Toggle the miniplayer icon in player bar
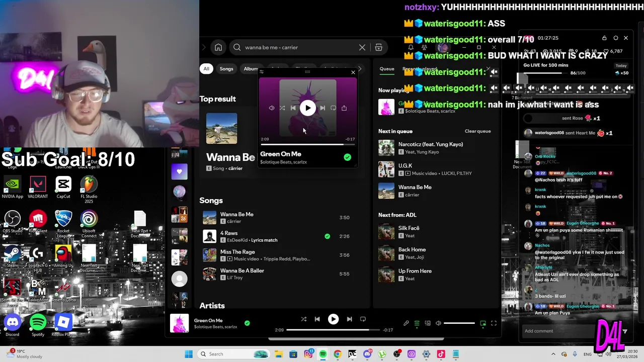This screenshot has height=362, width=644. (x=483, y=323)
